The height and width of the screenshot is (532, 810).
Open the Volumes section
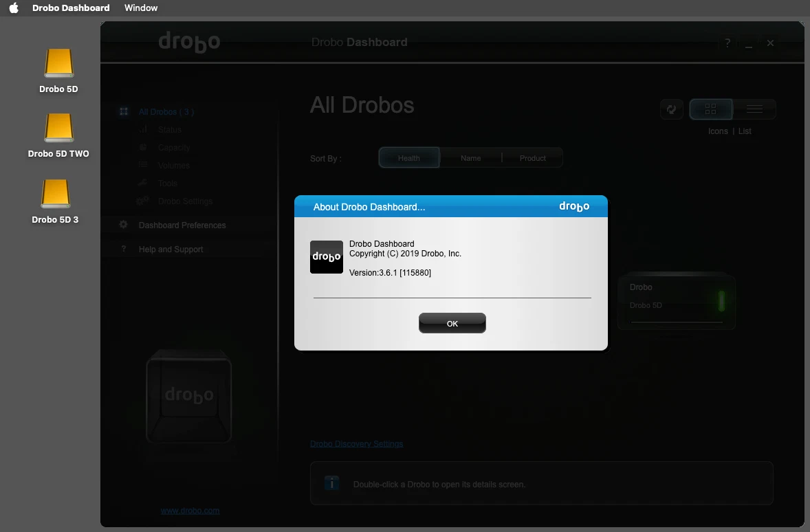click(x=174, y=165)
